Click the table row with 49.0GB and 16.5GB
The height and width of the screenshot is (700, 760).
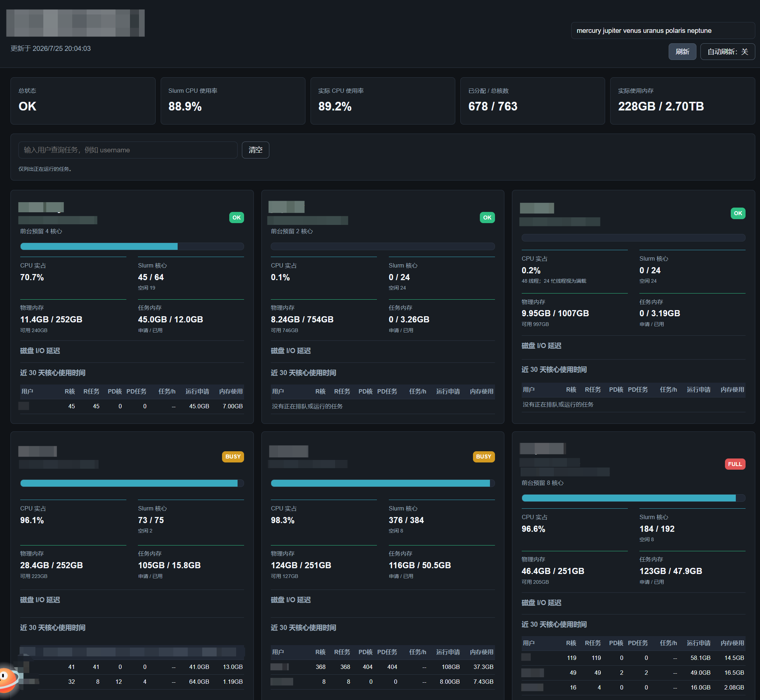[634, 673]
